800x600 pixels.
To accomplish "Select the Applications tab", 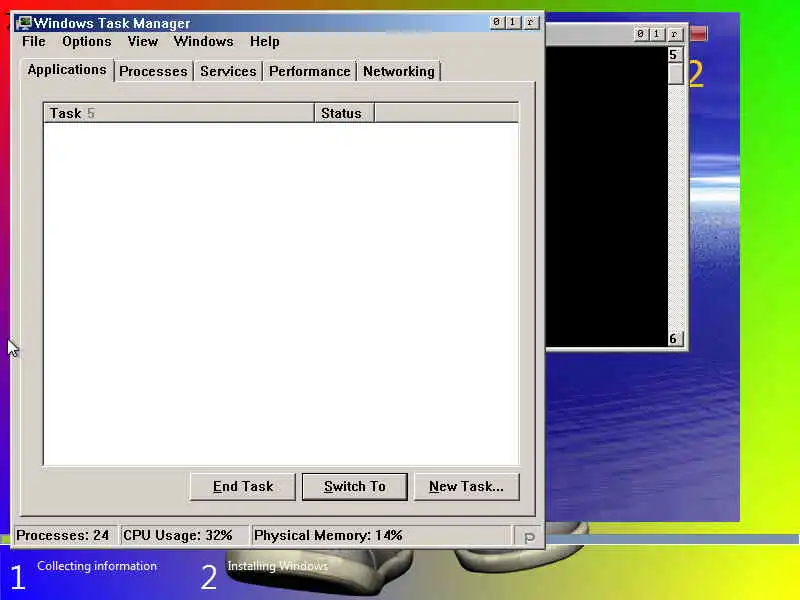I will (67, 70).
